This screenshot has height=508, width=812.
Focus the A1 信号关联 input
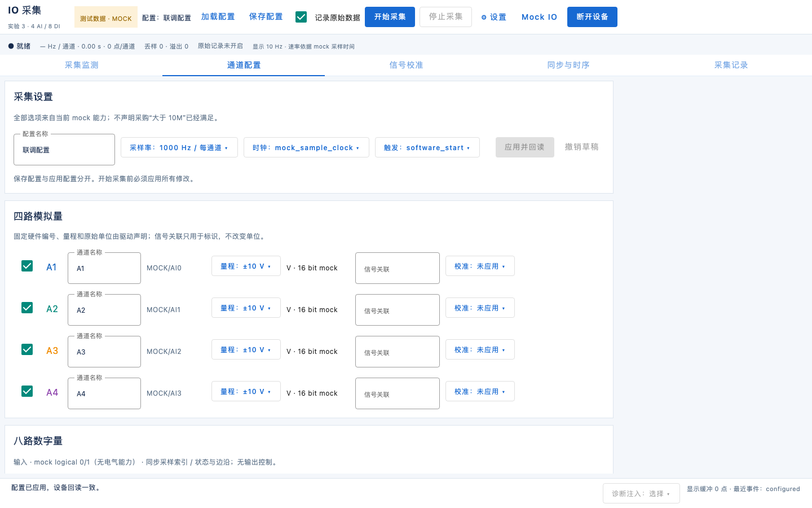[398, 268]
